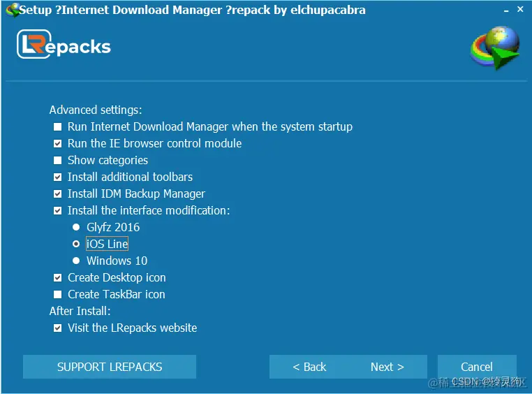Uncheck Install IDM Backup Manager
Image resolution: width=532 pixels, height=394 pixels.
point(58,194)
